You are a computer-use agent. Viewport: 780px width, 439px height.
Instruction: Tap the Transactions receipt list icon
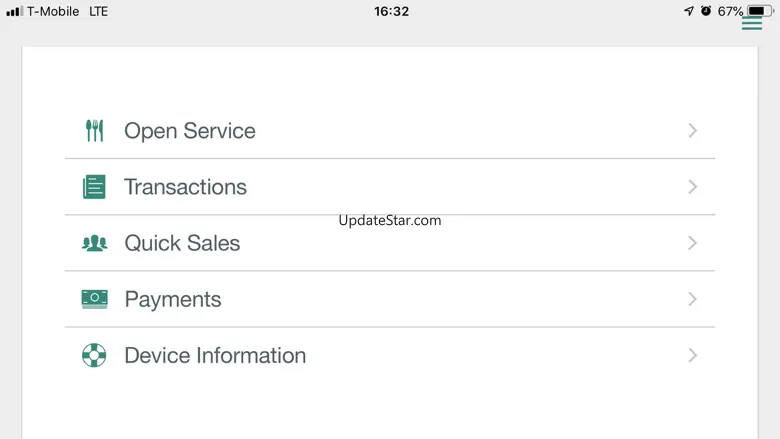(94, 187)
